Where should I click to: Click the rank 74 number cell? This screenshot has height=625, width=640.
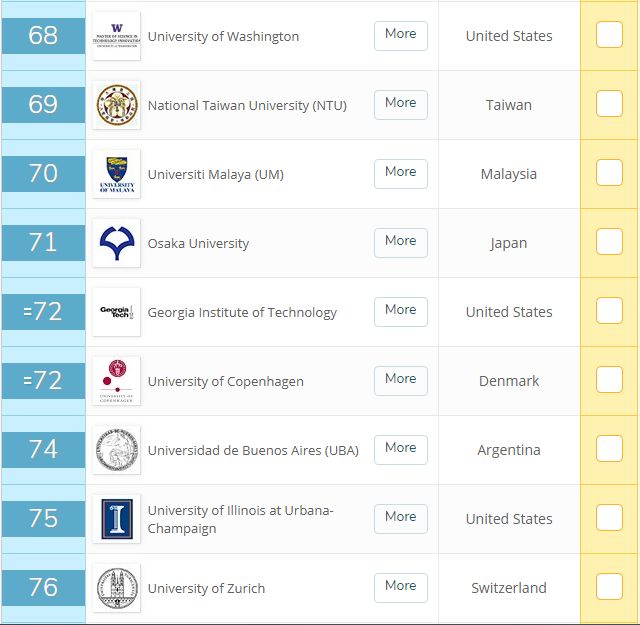43,450
